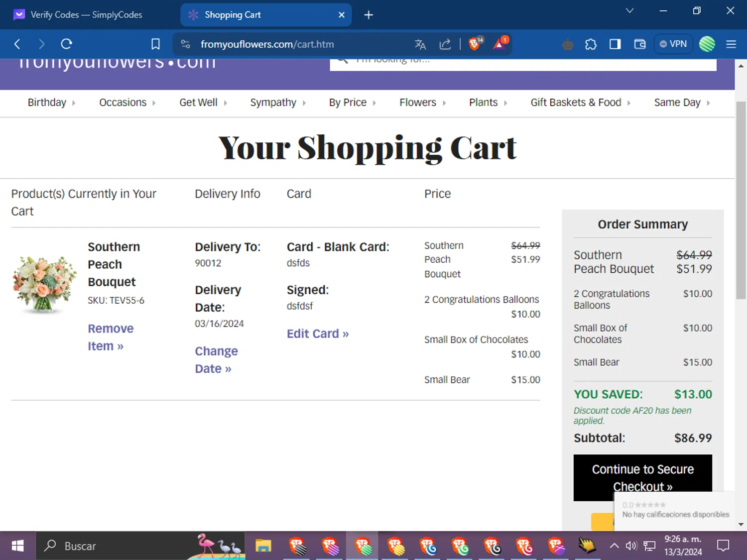Click the Remove Item » link
Image resolution: width=747 pixels, height=560 pixels.
111,337
